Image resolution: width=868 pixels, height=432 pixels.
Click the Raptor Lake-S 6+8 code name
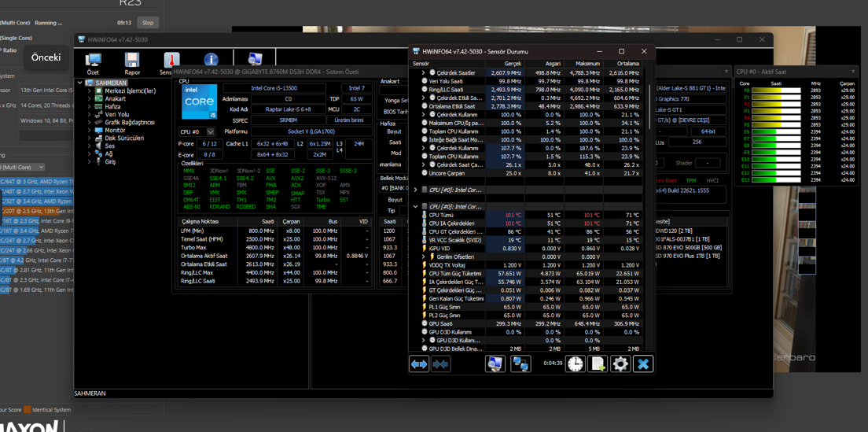tap(288, 109)
